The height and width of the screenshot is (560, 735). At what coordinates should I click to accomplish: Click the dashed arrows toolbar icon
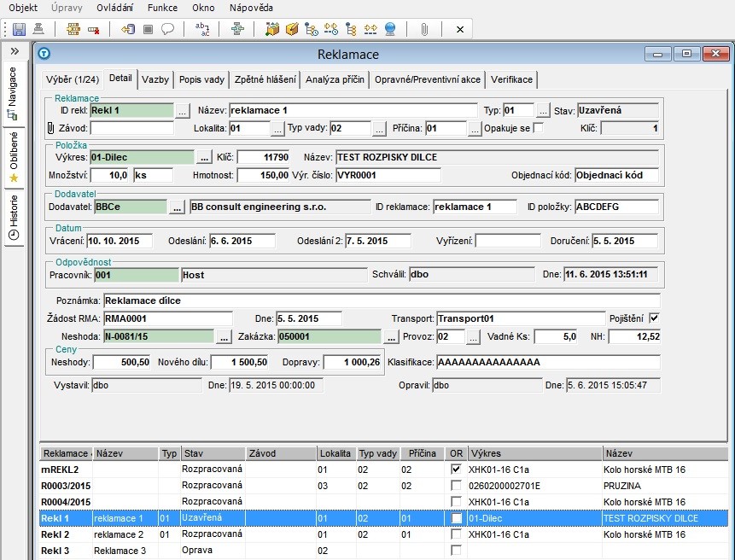click(370, 30)
